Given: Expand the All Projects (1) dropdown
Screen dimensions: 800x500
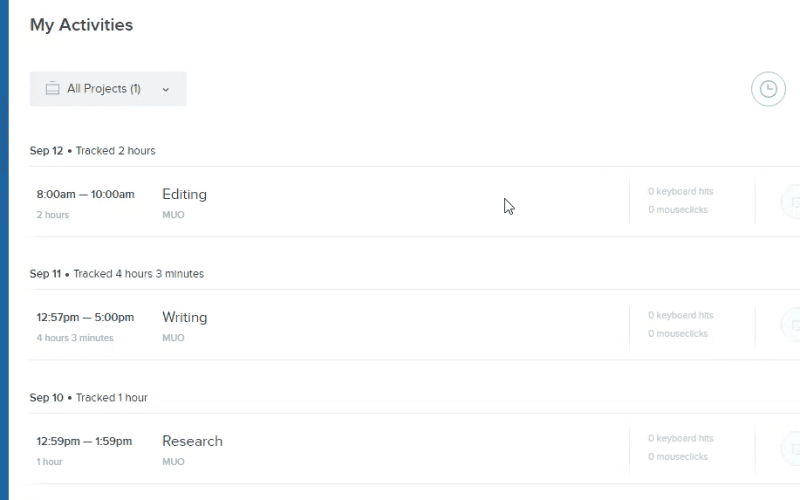Looking at the screenshot, I should [108, 89].
